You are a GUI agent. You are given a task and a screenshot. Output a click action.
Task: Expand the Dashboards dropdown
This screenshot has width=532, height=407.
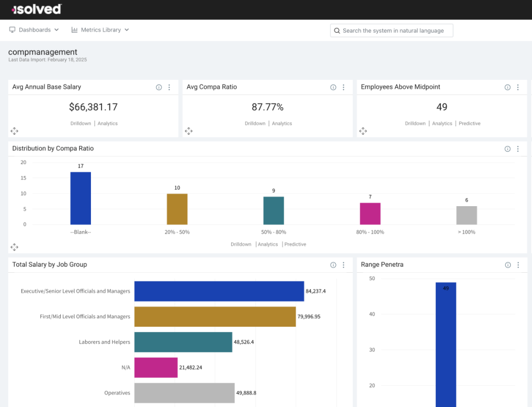point(34,30)
